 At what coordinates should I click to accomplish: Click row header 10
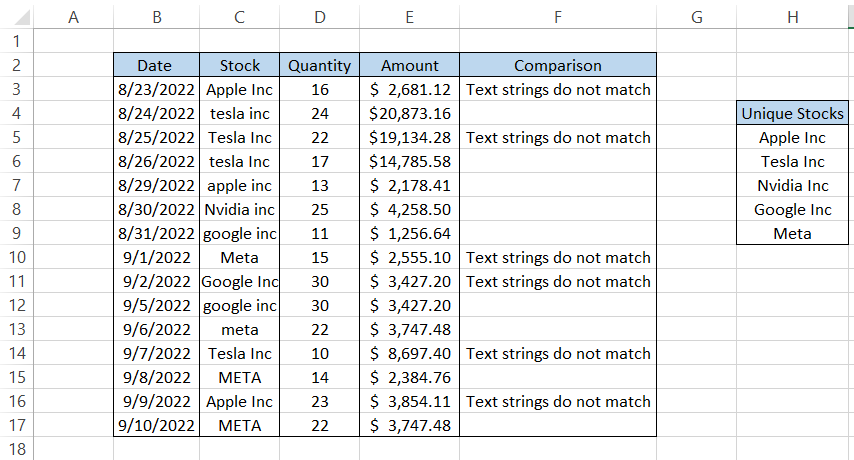[x=16, y=258]
